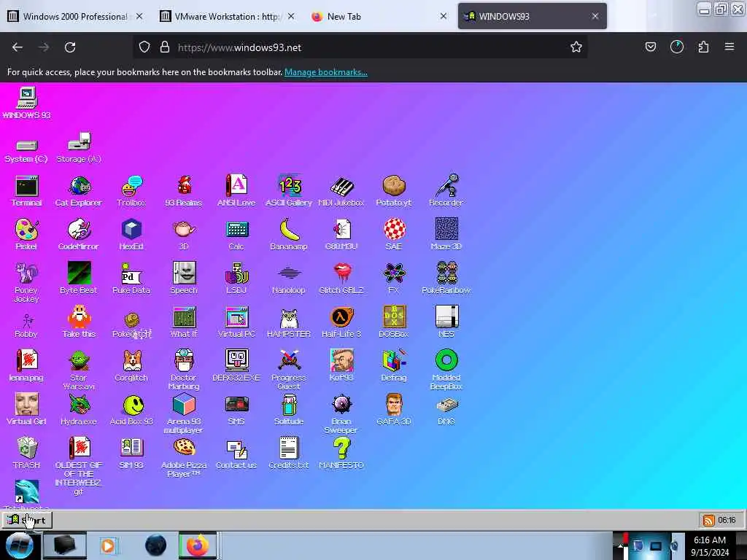Open tracking protection shield icon
The image size is (747, 560).
coord(144,47)
